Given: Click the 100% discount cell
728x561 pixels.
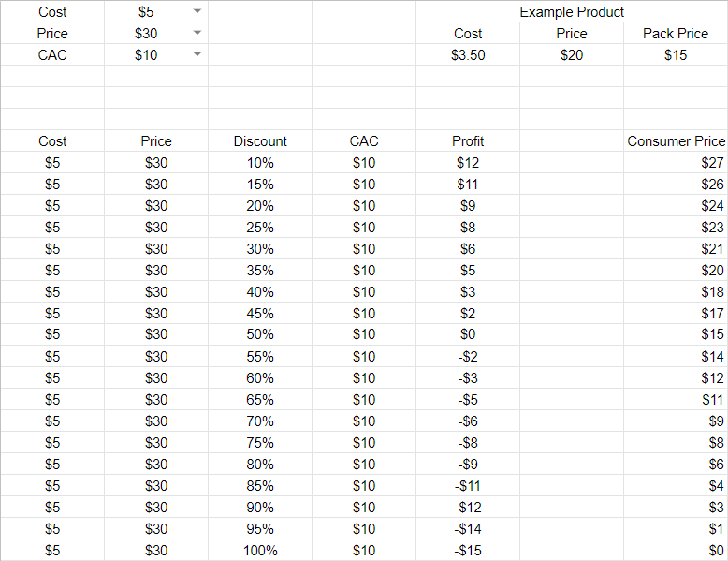Looking at the screenshot, I should (x=260, y=551).
